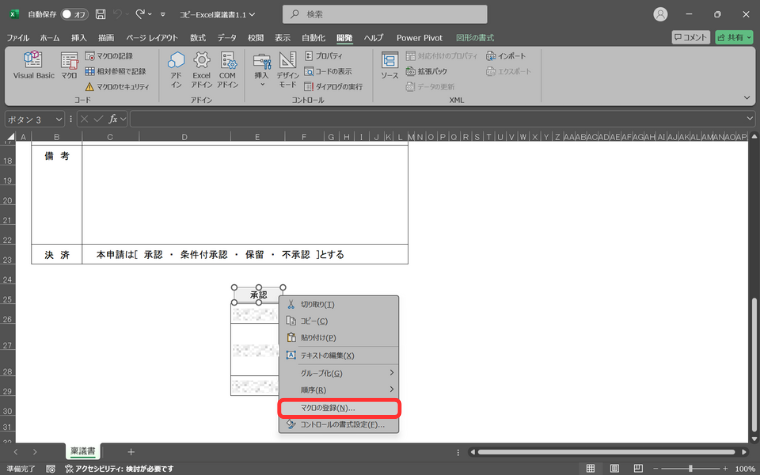Click the 共有 share button
This screenshot has height=475, width=760.
(x=734, y=37)
